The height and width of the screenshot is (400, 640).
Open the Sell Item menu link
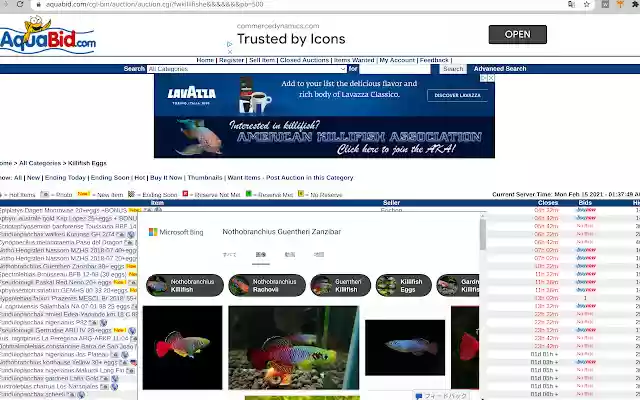point(262,60)
